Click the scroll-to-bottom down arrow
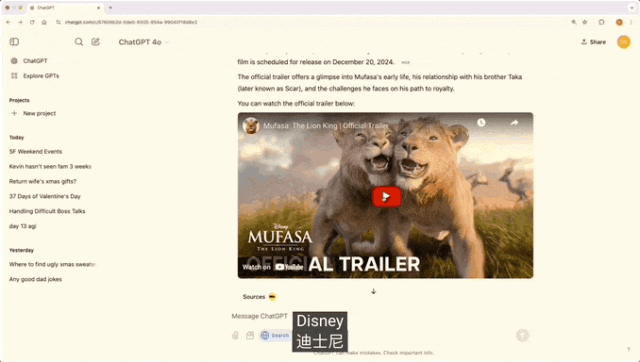This screenshot has width=640, height=362. coord(373,291)
